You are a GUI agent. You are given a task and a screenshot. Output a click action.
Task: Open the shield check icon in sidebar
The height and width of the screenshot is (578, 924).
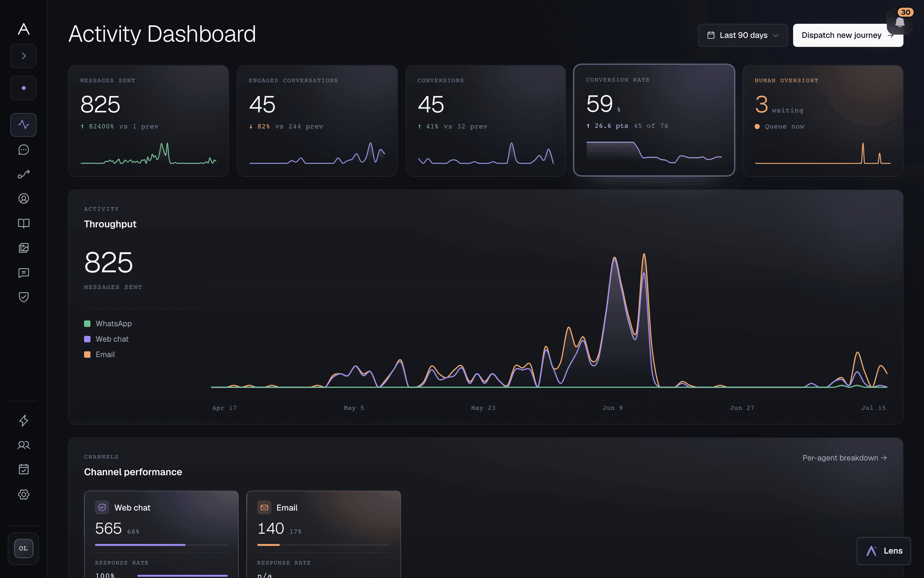(24, 297)
